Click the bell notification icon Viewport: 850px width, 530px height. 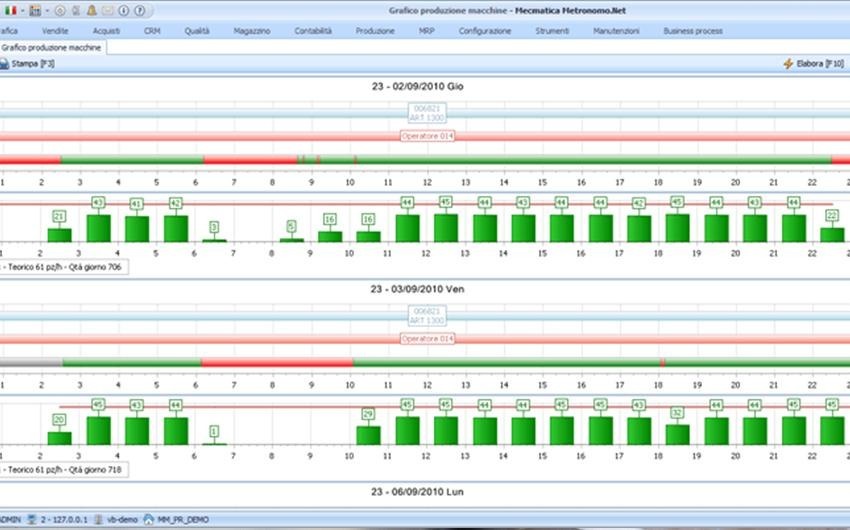point(91,11)
